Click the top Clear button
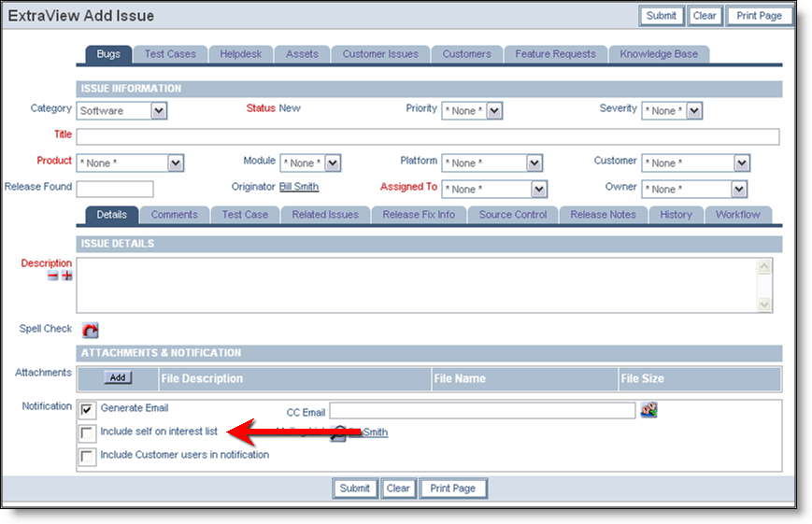Image resolution: width=812 pixels, height=524 pixels. (705, 16)
